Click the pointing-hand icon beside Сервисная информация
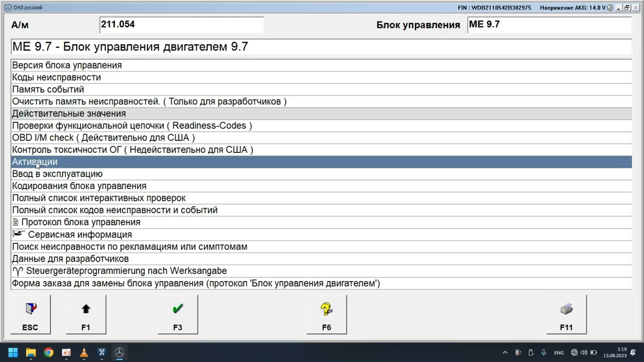 pyautogui.click(x=19, y=234)
